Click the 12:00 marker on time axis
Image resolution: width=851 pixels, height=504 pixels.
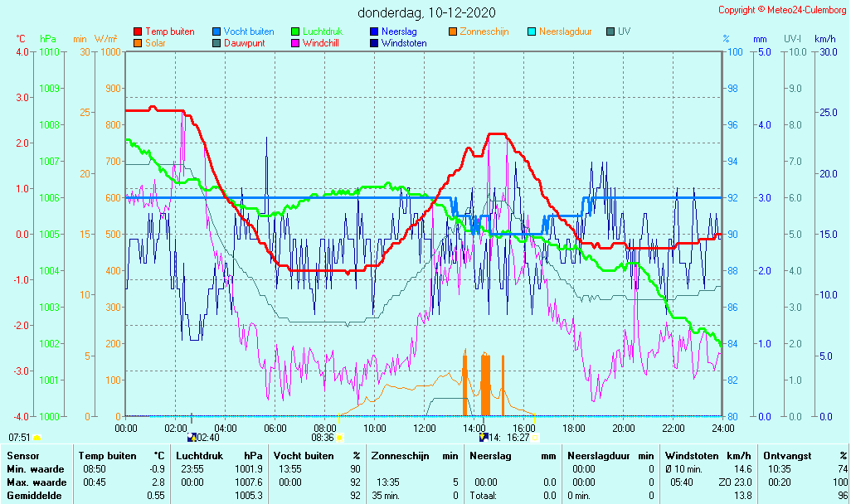pos(425,428)
